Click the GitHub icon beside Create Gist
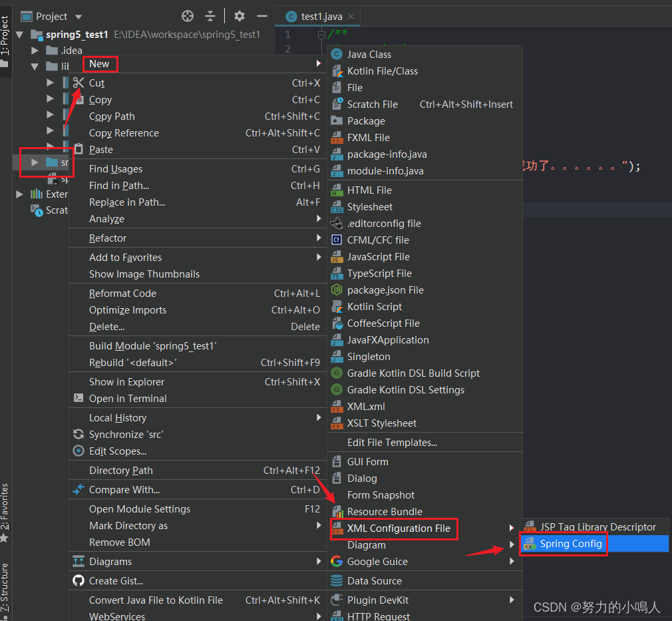Viewport: 672px width, 621px height. point(79,580)
